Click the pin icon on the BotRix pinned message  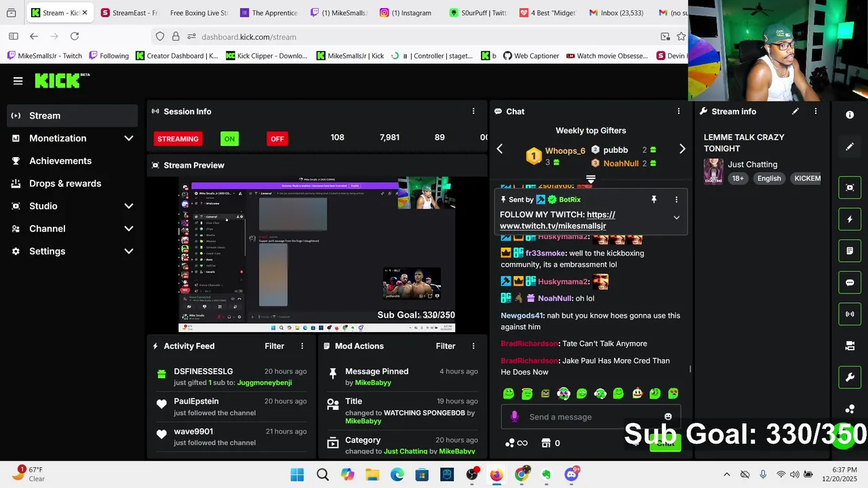click(654, 199)
